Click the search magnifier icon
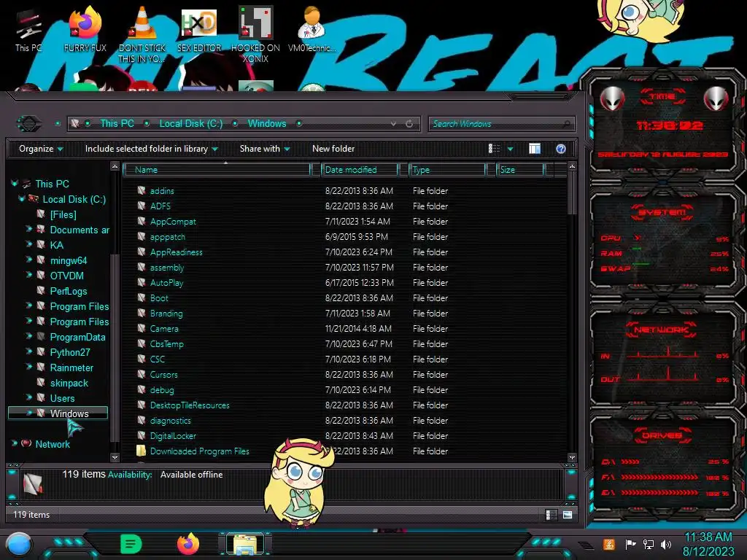Viewport: 747px width, 560px height. click(566, 124)
